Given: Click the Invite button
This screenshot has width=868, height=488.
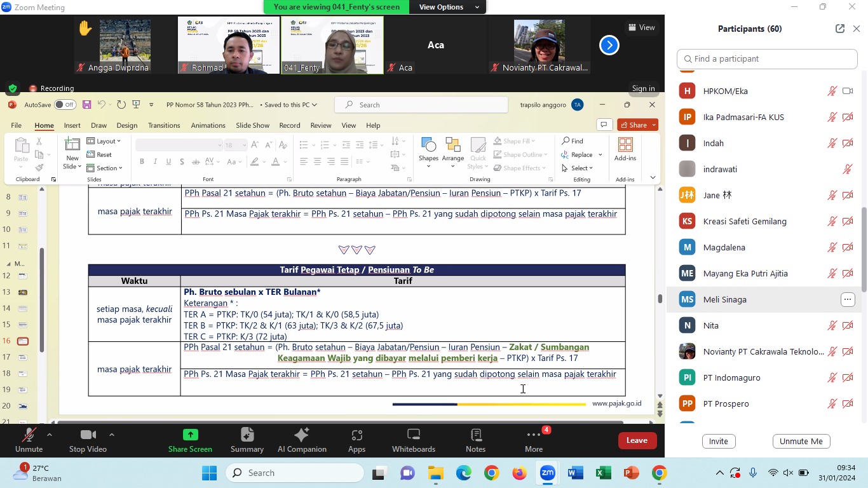Looking at the screenshot, I should pyautogui.click(x=719, y=441).
